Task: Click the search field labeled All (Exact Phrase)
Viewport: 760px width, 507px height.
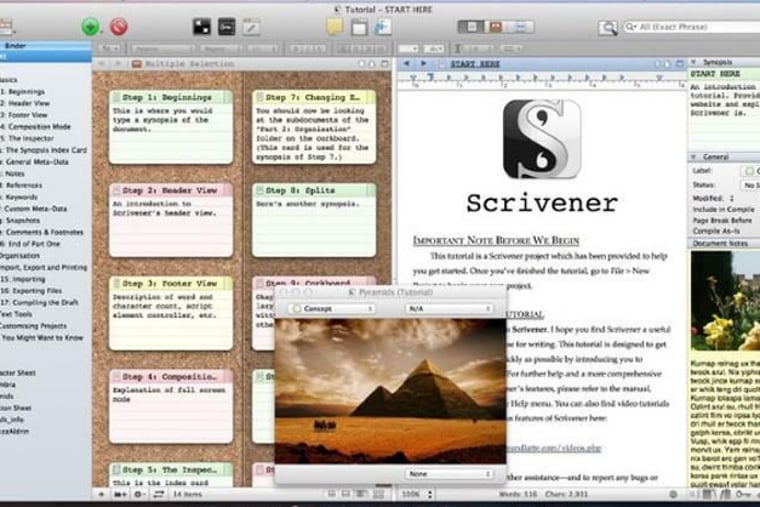Action: [690, 28]
